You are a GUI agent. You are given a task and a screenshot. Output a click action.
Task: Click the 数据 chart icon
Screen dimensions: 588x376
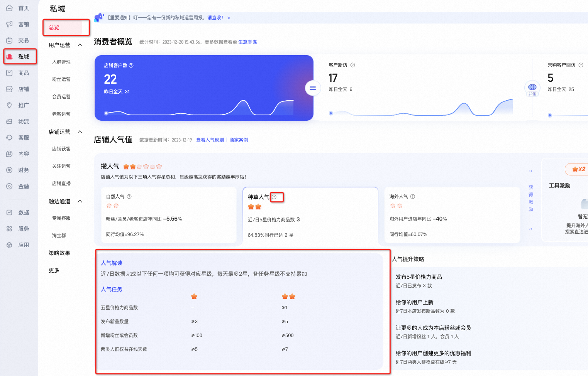point(9,212)
